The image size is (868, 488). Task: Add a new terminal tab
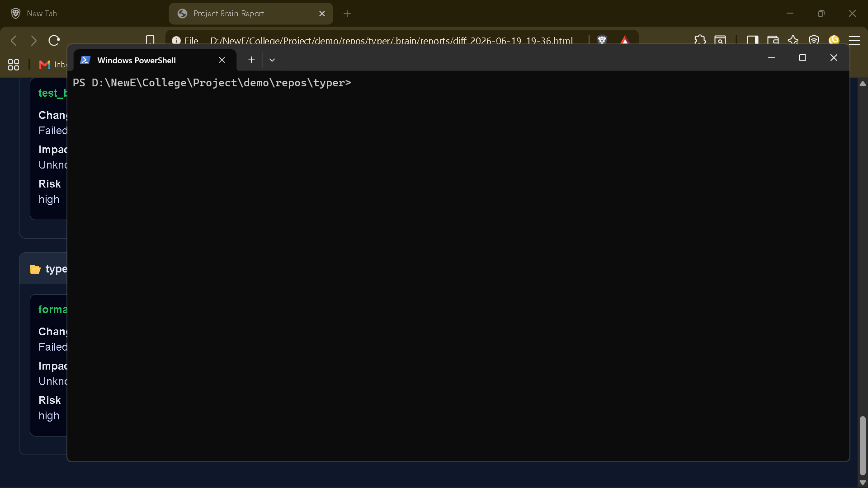click(251, 60)
